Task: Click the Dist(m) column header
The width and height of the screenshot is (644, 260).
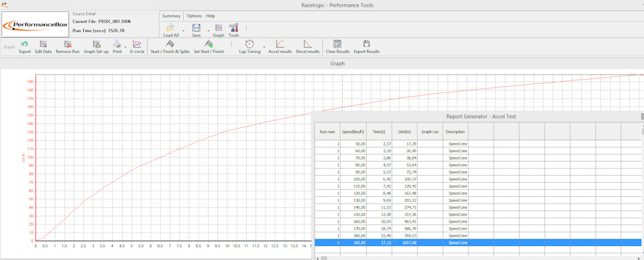Action: [405, 132]
